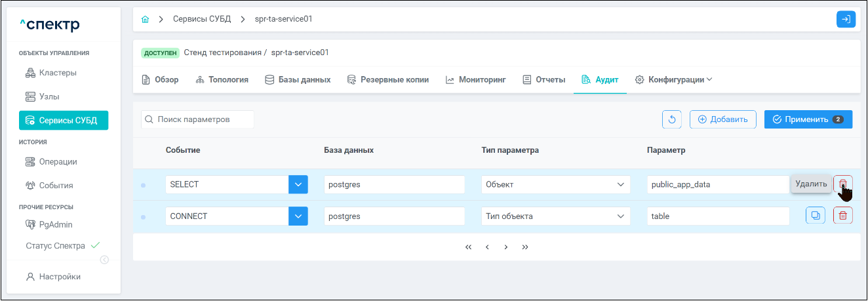Delete the SELECT audit row
This screenshot has width=868, height=301.
(x=842, y=184)
